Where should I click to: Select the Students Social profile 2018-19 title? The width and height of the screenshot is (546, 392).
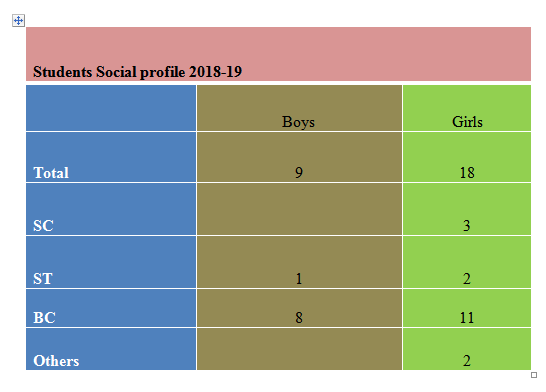click(x=137, y=72)
